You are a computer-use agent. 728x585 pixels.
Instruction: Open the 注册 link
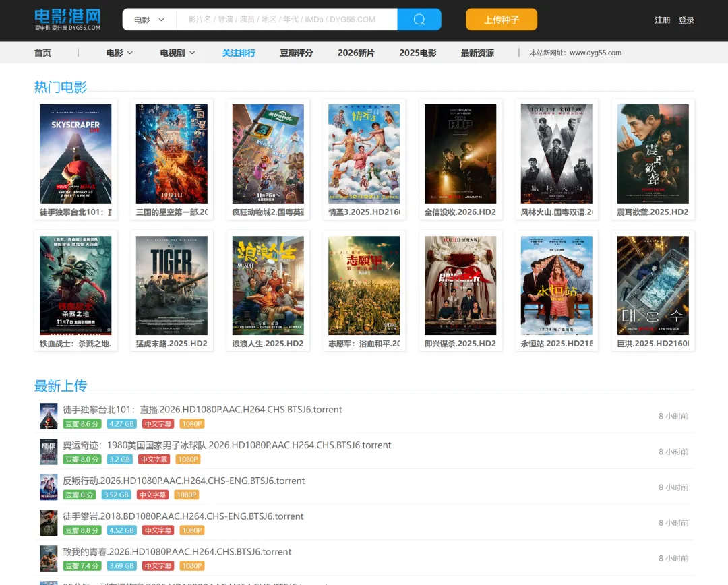(x=663, y=20)
